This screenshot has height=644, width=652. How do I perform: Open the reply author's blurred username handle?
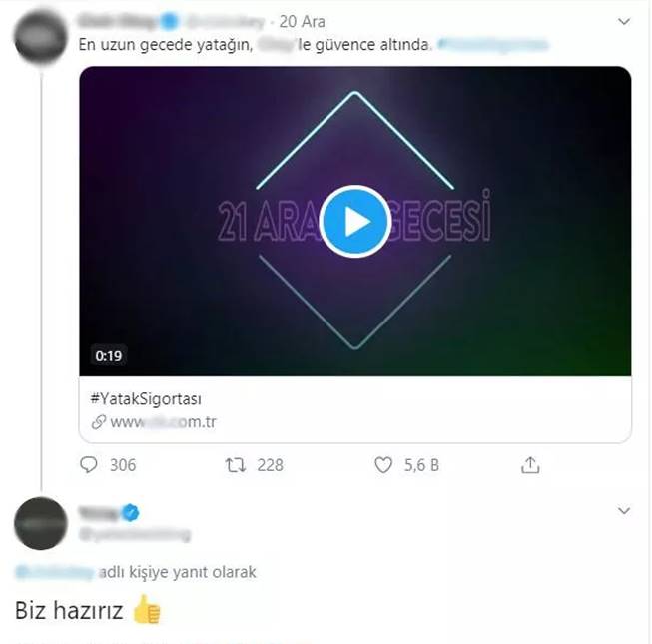(x=135, y=534)
